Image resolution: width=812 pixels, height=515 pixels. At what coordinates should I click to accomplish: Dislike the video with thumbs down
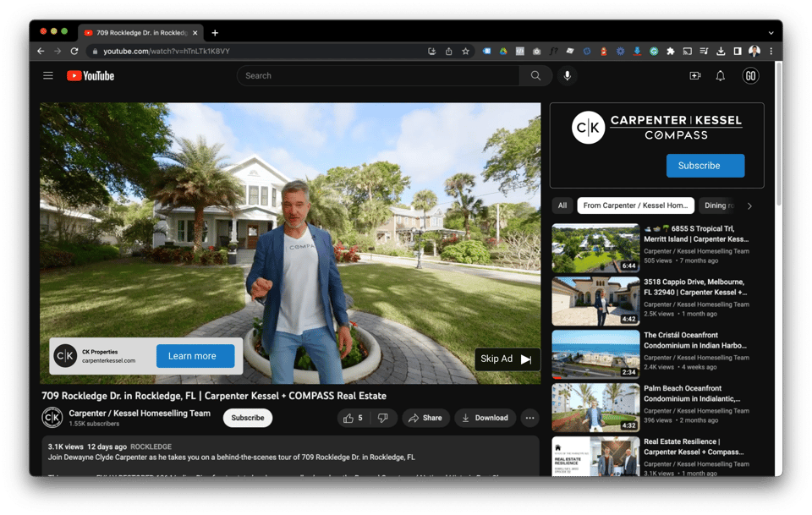[x=383, y=418]
